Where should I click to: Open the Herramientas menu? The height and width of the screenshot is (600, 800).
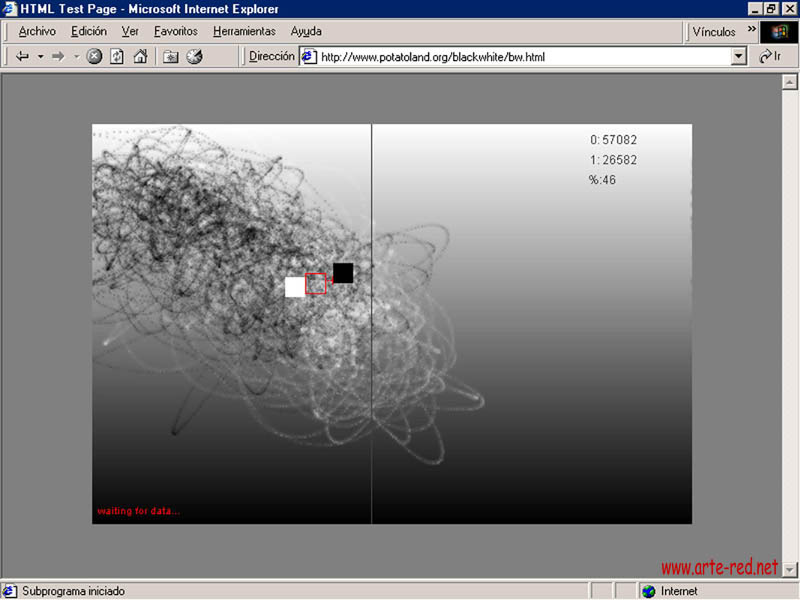point(244,31)
